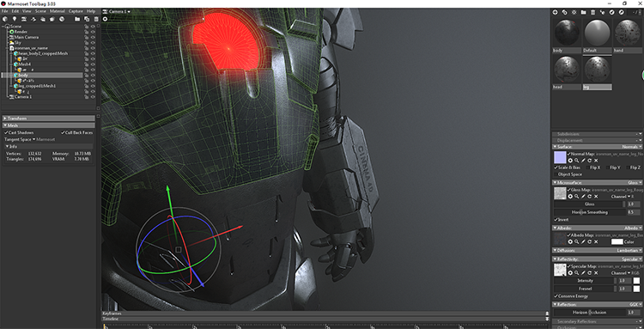Delete selected scene object trash icon
Viewport: 644px width, 329px height.
(96, 19)
